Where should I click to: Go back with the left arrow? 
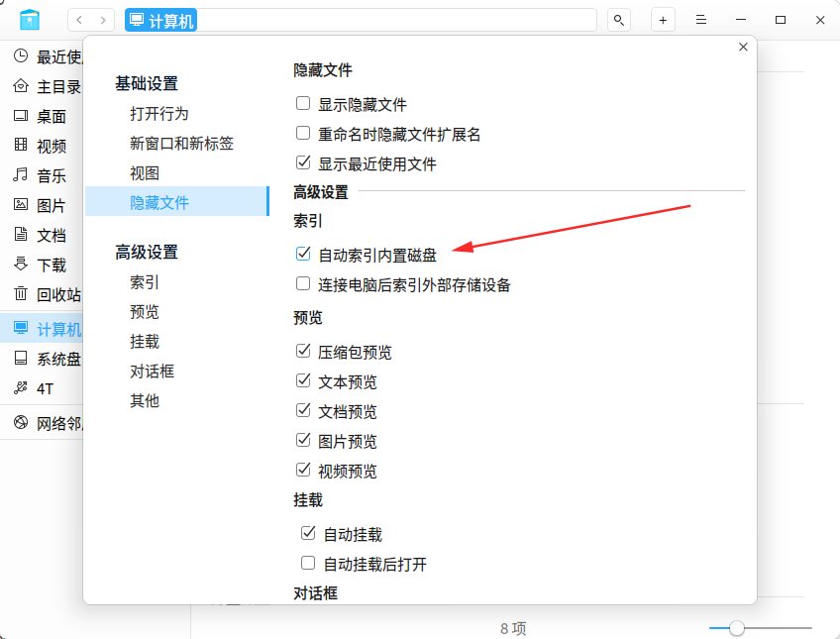[79, 21]
